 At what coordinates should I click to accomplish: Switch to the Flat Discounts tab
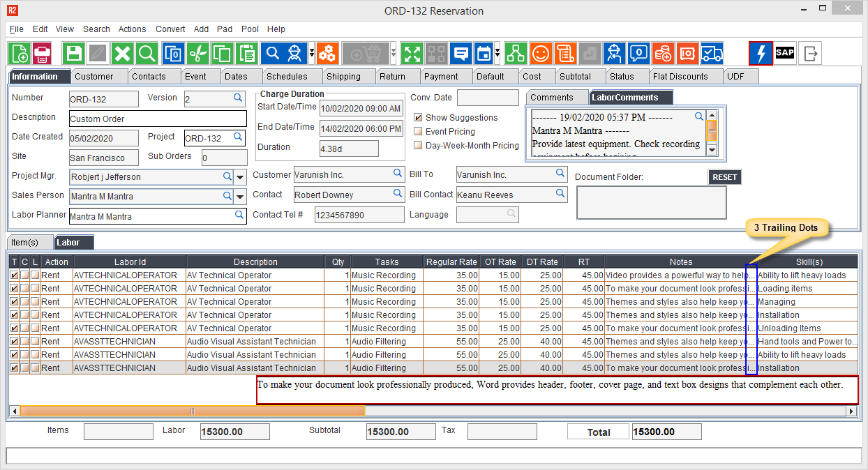[680, 77]
